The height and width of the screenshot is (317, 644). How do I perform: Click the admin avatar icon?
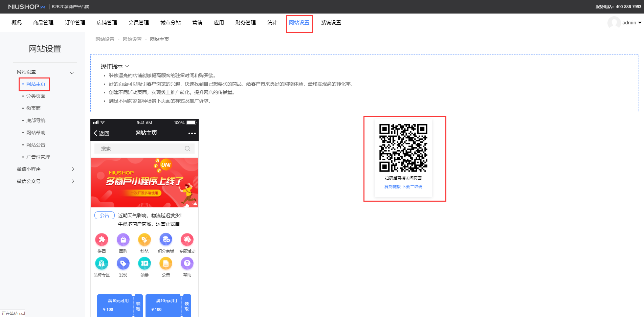click(x=614, y=23)
